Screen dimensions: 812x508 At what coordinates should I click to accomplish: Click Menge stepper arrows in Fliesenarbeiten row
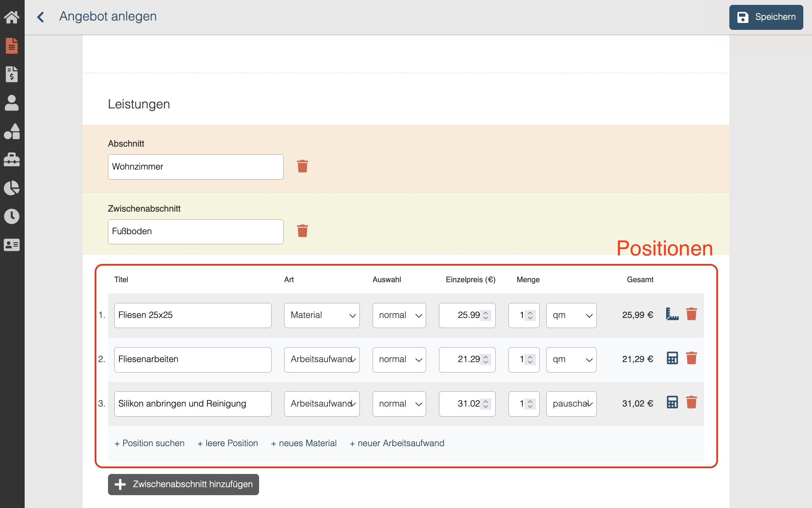pyautogui.click(x=530, y=359)
